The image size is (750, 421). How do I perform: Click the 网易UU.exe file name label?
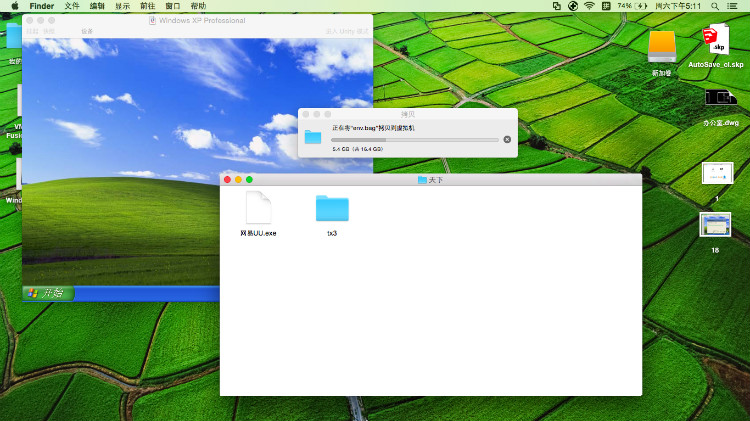(x=258, y=233)
